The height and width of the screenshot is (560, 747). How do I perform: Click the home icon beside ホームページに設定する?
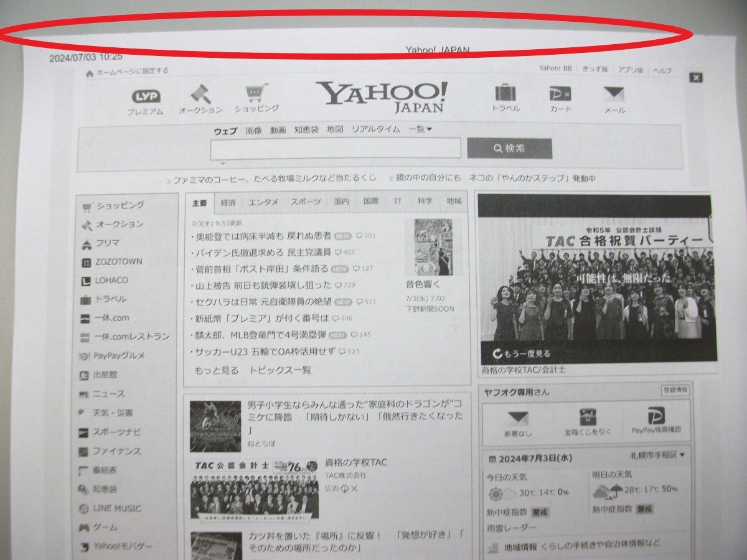pyautogui.click(x=90, y=73)
